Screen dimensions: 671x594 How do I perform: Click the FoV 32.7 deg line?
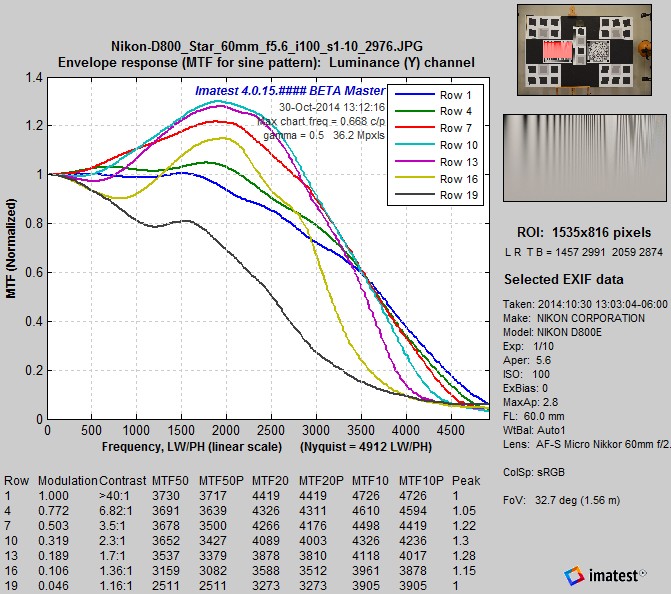pyautogui.click(x=561, y=500)
